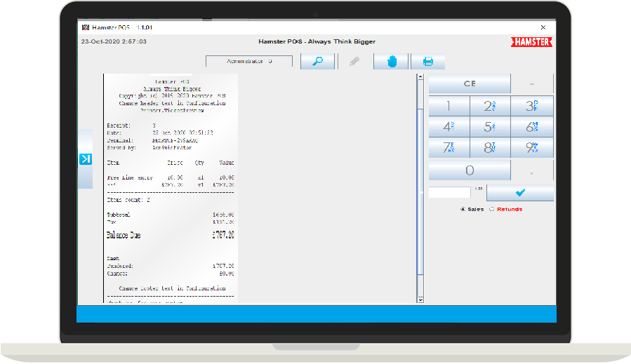Click the pencil edit receipt button
This screenshot has height=364, width=631.
point(354,62)
